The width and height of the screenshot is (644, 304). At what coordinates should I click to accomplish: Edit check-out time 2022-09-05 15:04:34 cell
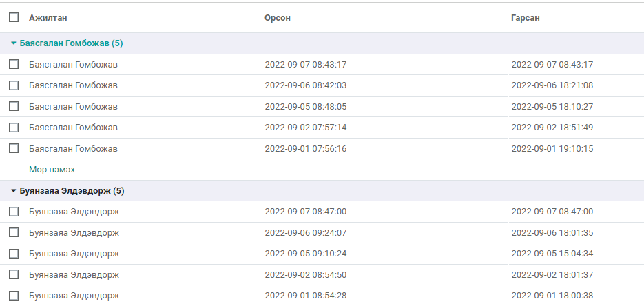(x=577, y=254)
